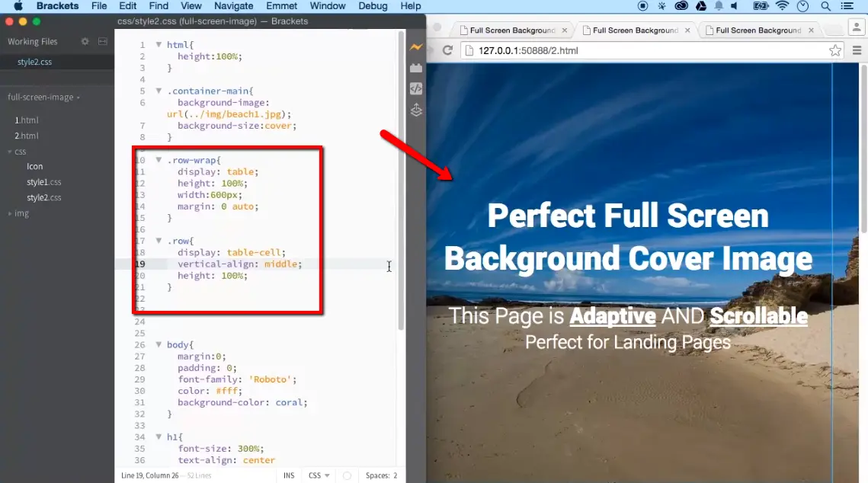Viewport: 868px width, 483px height.
Task: Click the split view icon beside Working Files
Action: coord(102,41)
